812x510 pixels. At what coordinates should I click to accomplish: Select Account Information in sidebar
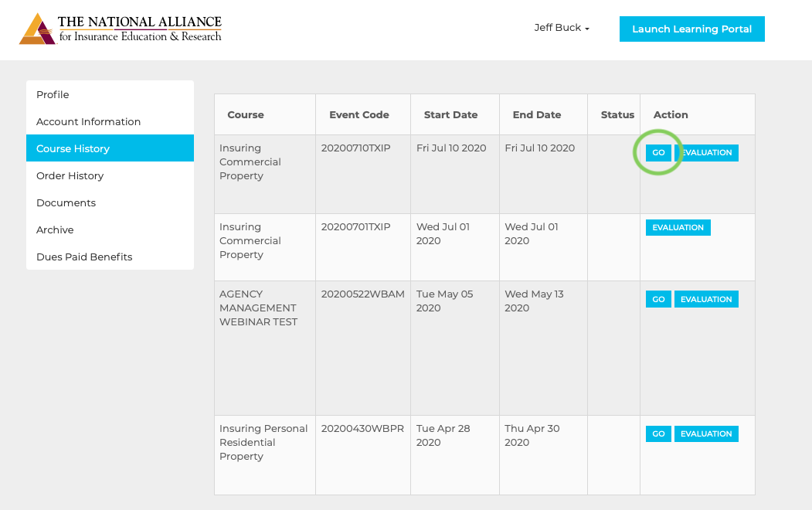[x=88, y=121]
